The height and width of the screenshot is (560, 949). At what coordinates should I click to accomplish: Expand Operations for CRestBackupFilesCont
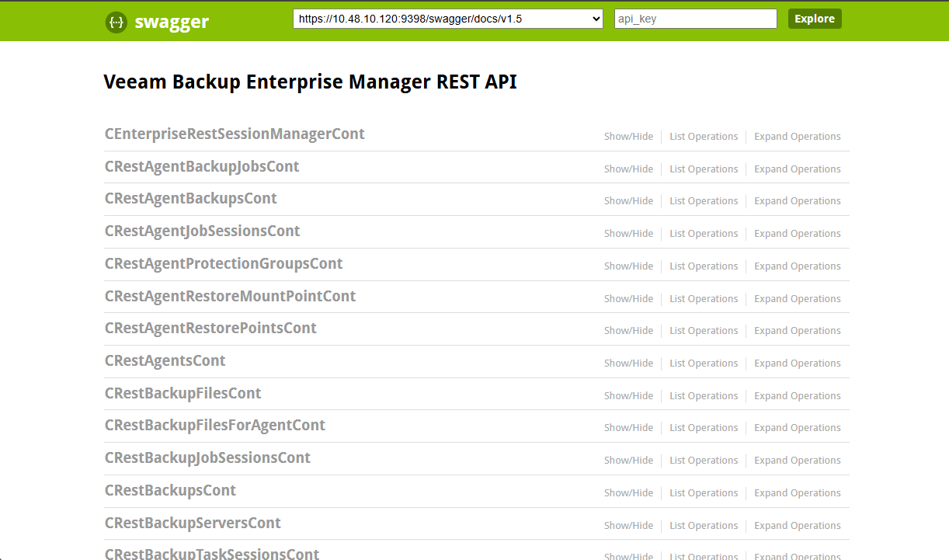pyautogui.click(x=798, y=396)
